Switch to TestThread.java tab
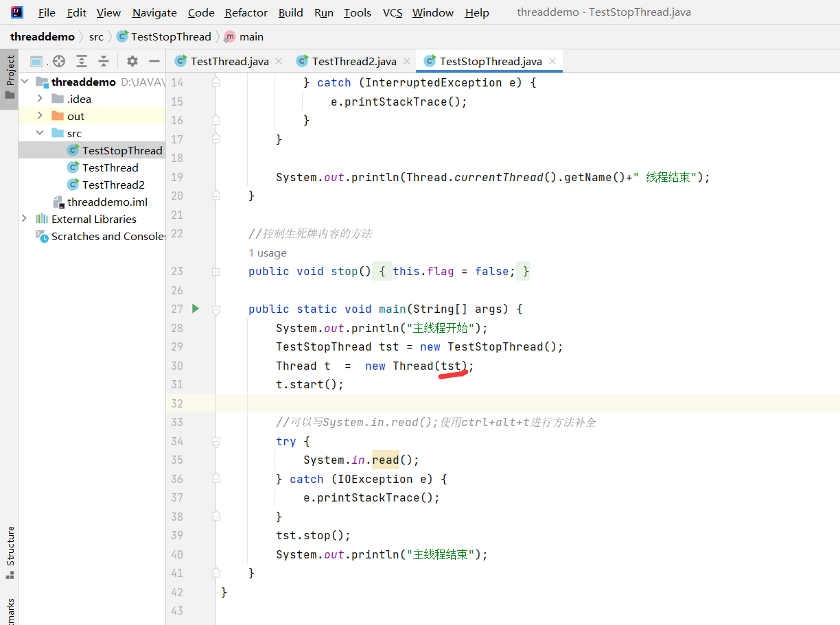This screenshot has width=840, height=625. pyautogui.click(x=229, y=61)
